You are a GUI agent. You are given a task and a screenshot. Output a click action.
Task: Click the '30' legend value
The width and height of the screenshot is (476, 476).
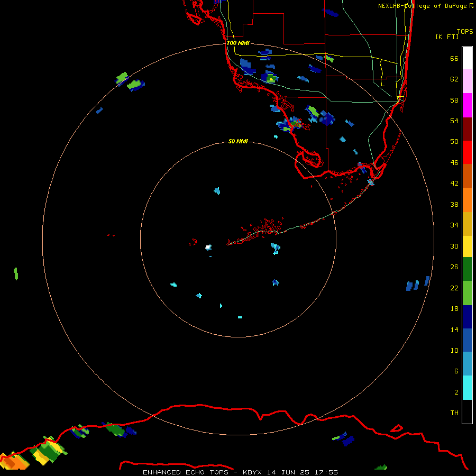pyautogui.click(x=454, y=246)
